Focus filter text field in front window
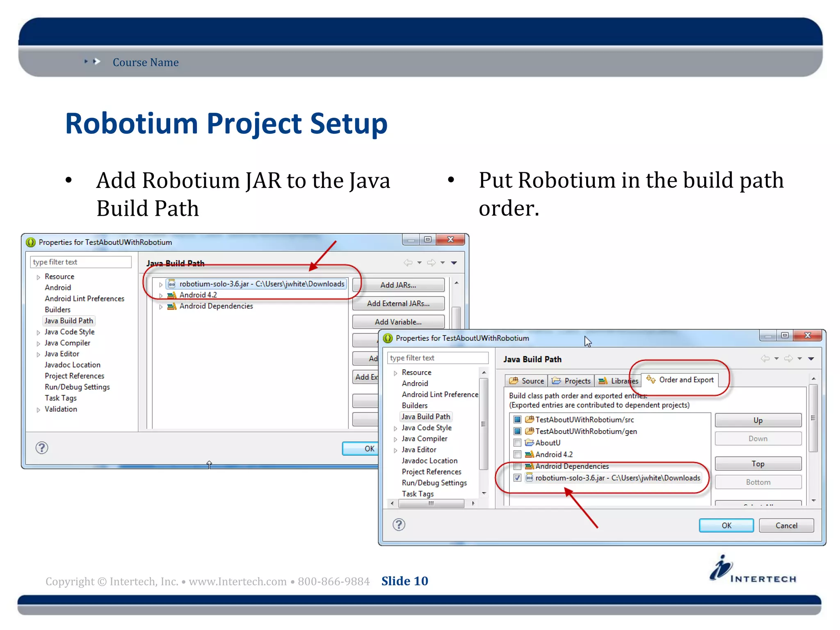This screenshot has width=840, height=630. click(438, 358)
